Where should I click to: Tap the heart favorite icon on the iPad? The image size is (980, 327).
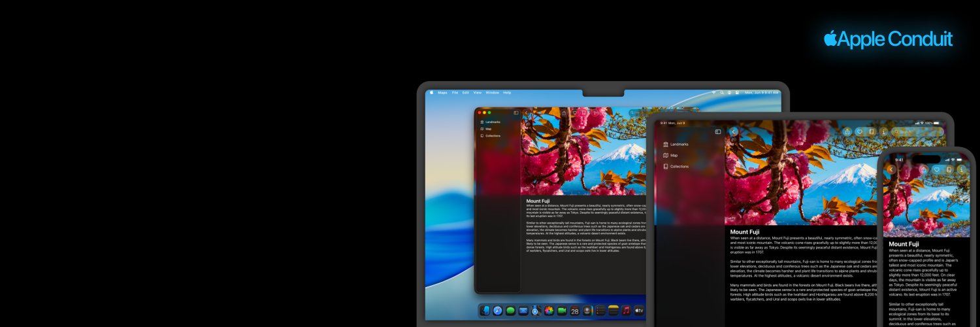click(x=860, y=131)
